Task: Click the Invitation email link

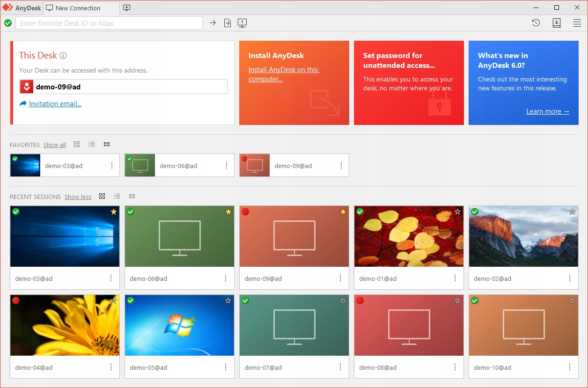Action: tap(55, 104)
